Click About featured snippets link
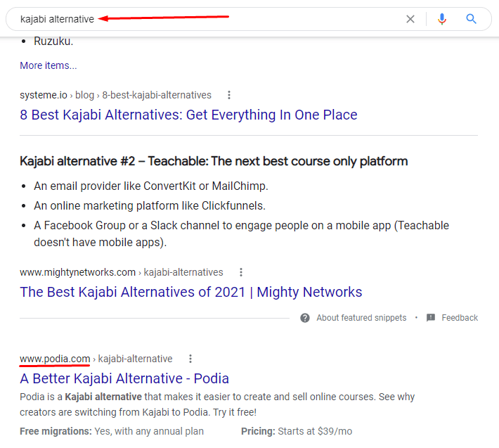Image resolution: width=499 pixels, height=448 pixels. (361, 318)
